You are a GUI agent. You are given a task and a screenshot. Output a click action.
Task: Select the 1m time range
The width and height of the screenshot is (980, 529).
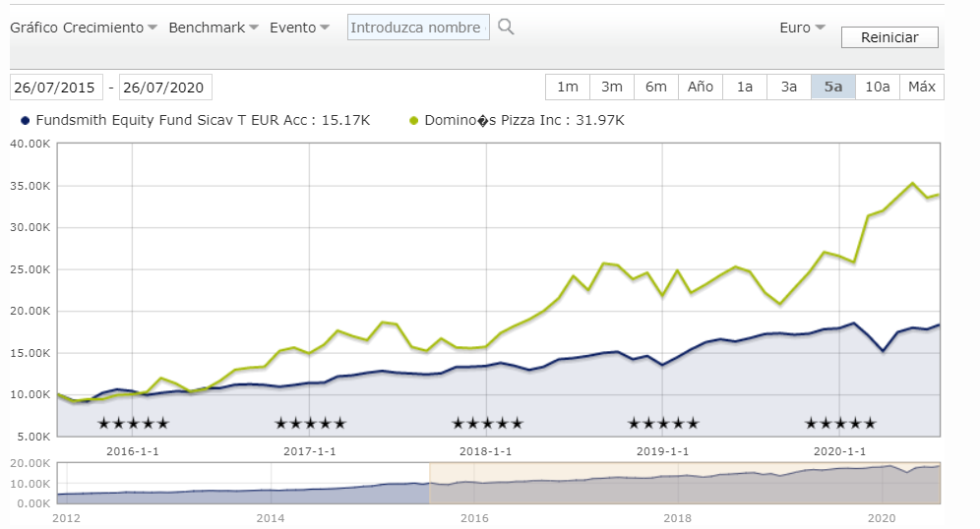pyautogui.click(x=568, y=87)
